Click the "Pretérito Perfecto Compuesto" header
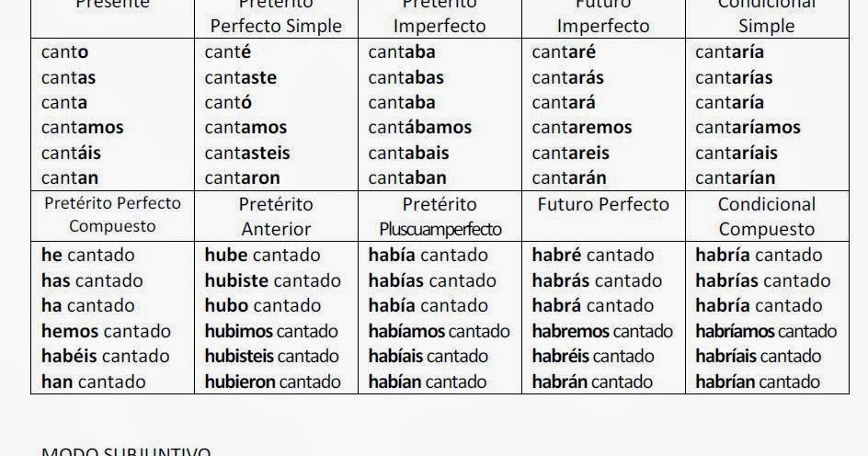The width and height of the screenshot is (868, 456). pos(112,214)
